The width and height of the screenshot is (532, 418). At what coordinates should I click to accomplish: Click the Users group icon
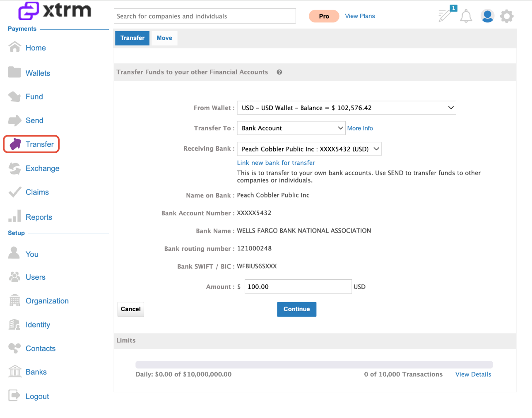14,277
